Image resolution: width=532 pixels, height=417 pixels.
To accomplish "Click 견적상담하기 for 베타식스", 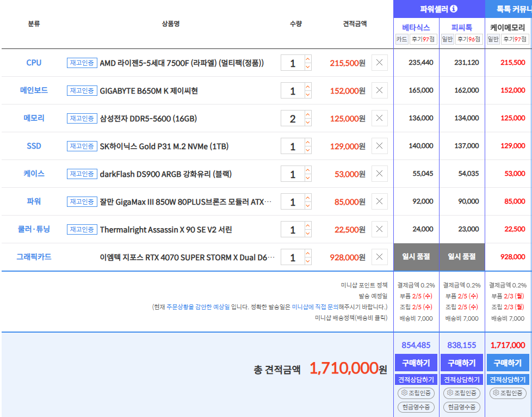I will coord(416,379).
